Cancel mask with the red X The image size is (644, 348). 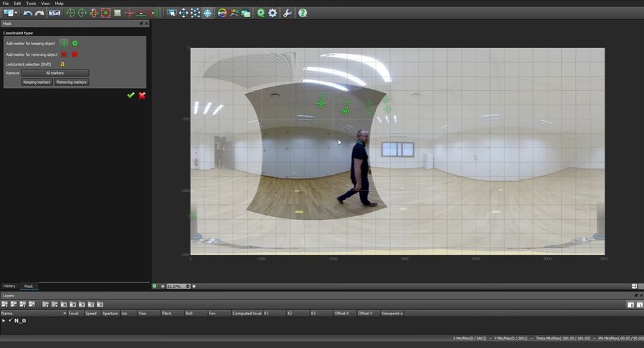(x=142, y=95)
